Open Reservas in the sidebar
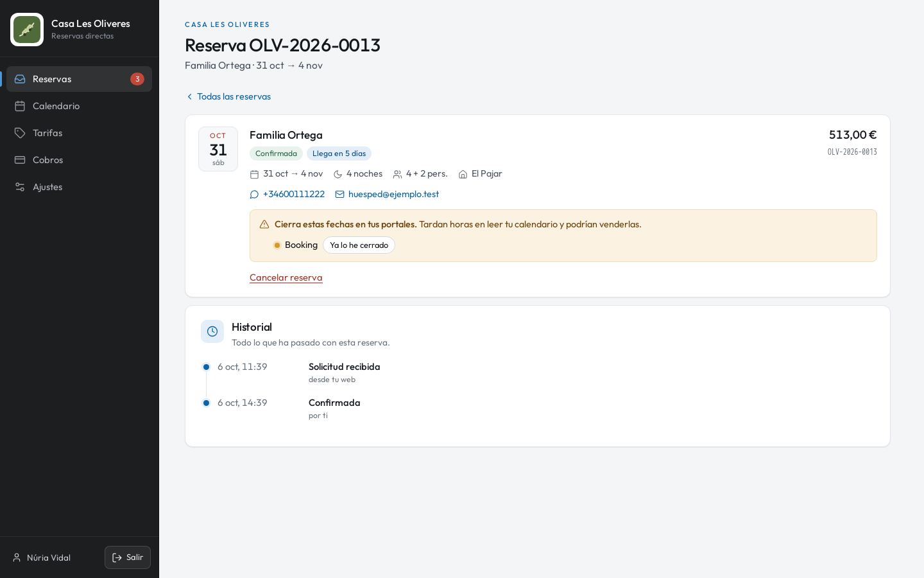Screen dimensions: 924x578 coord(79,79)
